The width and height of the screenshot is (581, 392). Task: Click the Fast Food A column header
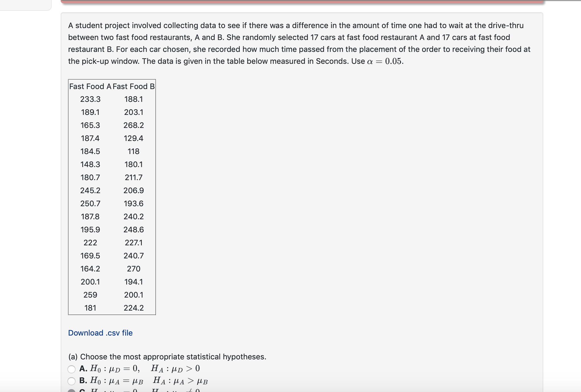[x=90, y=86]
